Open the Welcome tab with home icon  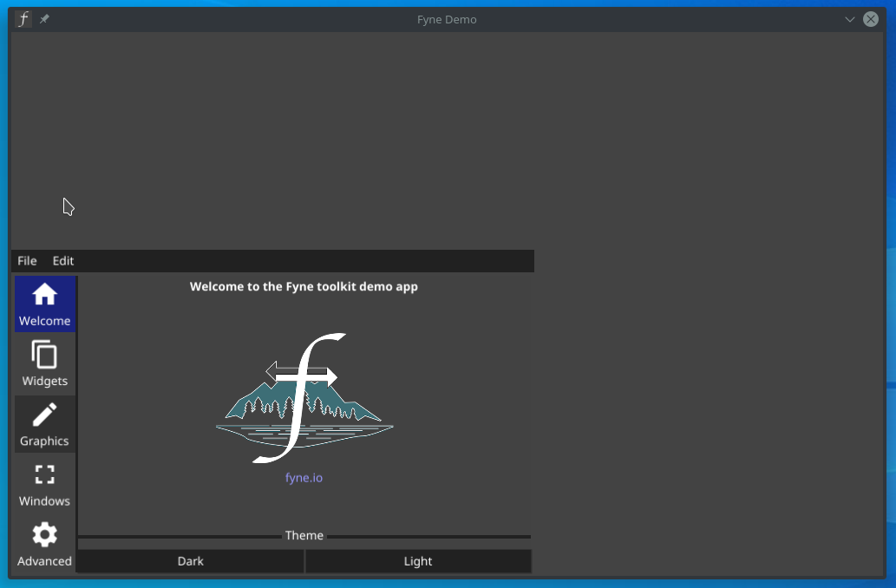(45, 304)
